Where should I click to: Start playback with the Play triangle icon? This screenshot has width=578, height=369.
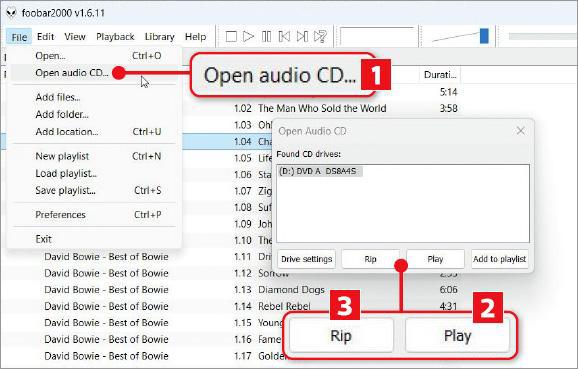point(248,36)
